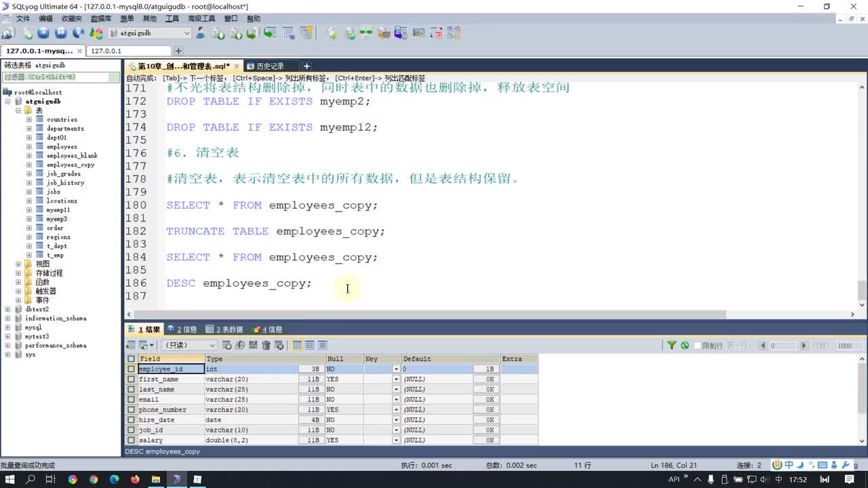Viewport: 868px width, 488px height.
Task: Check the first_name row checkbox
Action: (x=131, y=380)
